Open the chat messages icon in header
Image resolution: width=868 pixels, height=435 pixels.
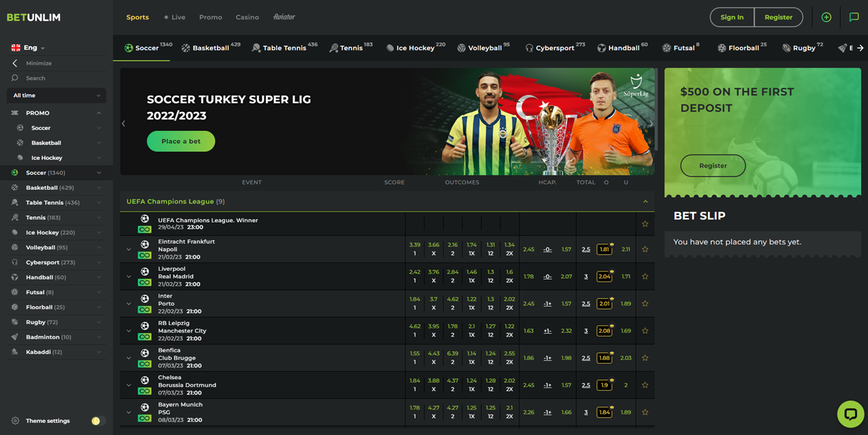pyautogui.click(x=854, y=18)
